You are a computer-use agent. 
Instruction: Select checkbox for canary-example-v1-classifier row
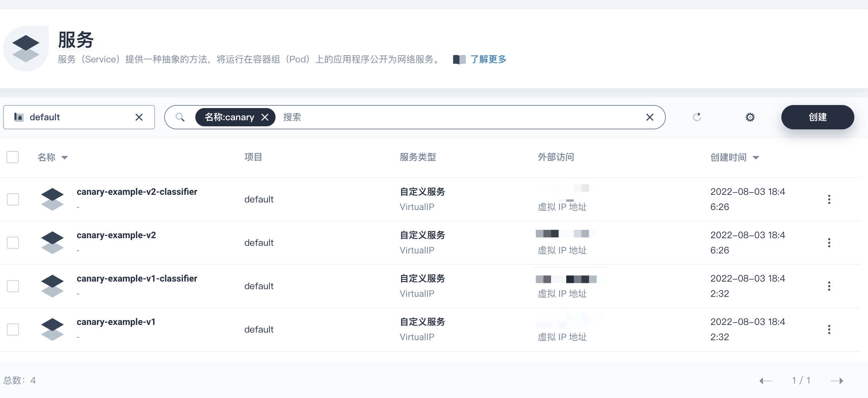click(x=13, y=286)
